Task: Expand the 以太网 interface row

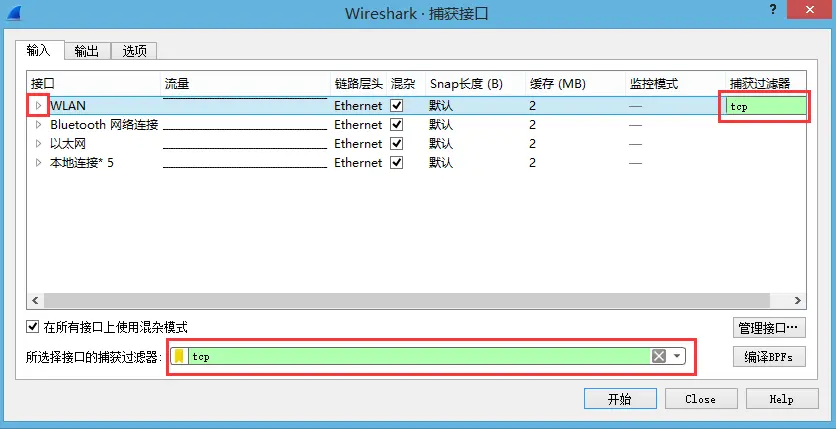Action: point(38,144)
